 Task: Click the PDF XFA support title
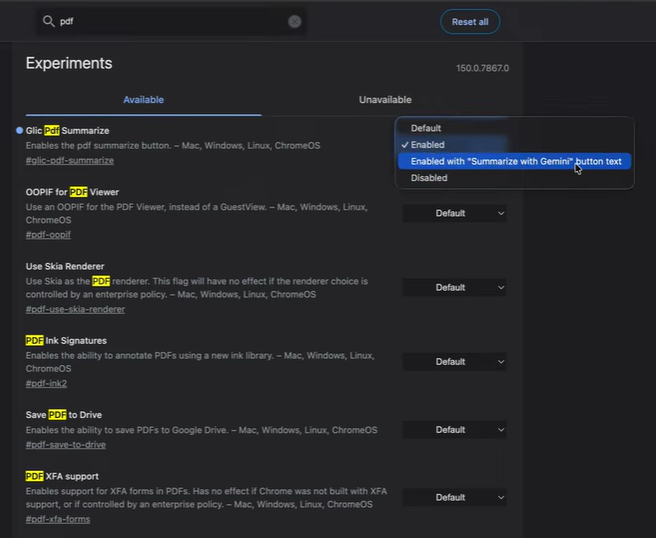click(x=62, y=476)
